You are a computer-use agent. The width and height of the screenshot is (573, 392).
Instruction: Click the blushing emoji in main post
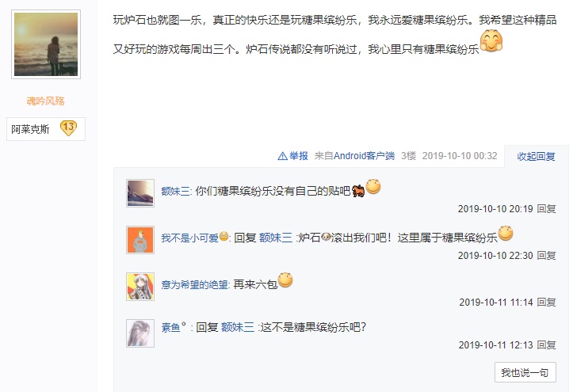click(491, 40)
